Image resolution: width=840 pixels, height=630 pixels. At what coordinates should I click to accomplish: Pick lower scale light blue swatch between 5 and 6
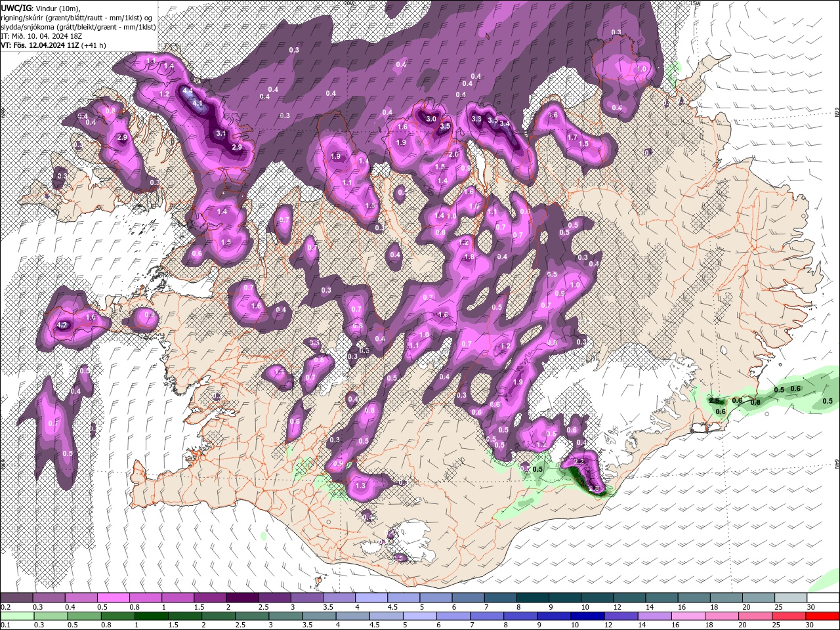coord(421,616)
